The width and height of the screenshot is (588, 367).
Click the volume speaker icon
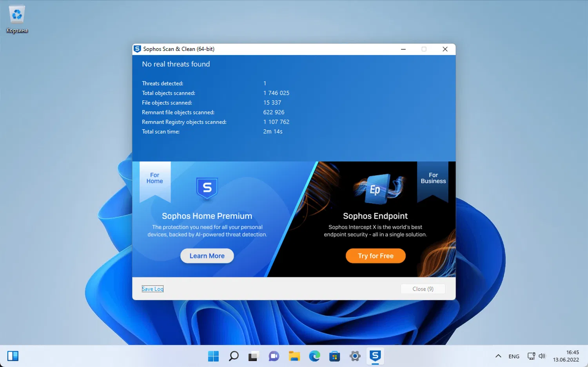pyautogui.click(x=542, y=356)
